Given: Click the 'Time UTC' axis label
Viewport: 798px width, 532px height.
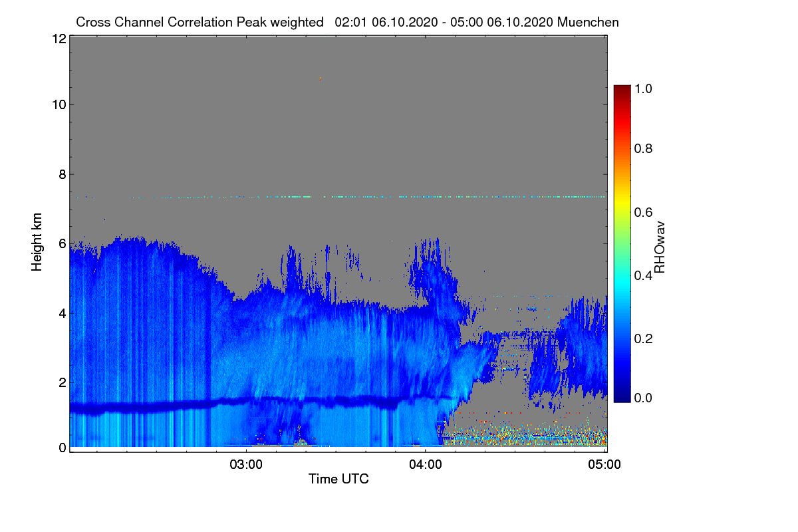Looking at the screenshot, I should point(338,478).
